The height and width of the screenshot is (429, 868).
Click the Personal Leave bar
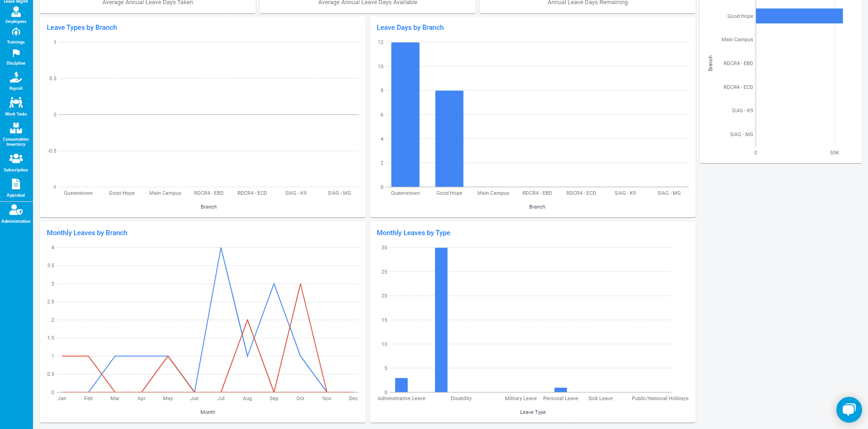click(x=560, y=389)
